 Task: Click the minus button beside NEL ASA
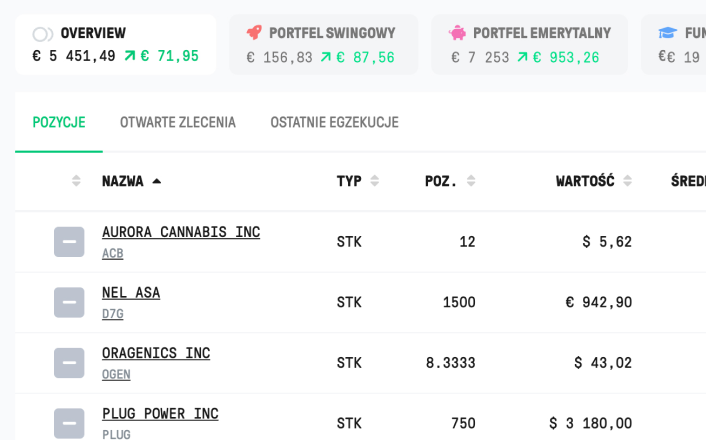click(x=69, y=302)
